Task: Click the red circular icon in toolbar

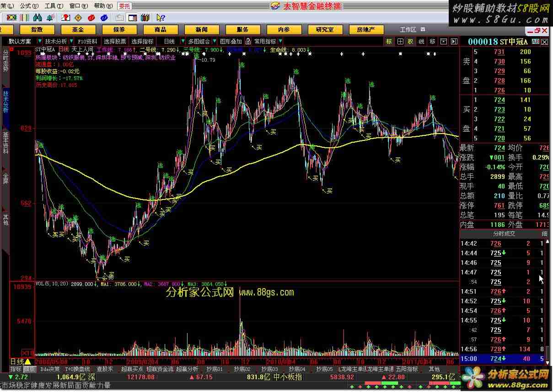Action: (91, 18)
